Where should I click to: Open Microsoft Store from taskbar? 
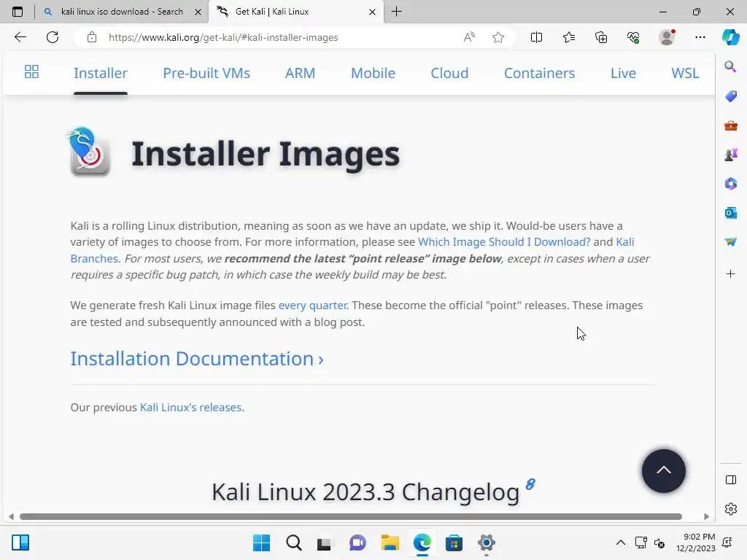tap(454, 542)
